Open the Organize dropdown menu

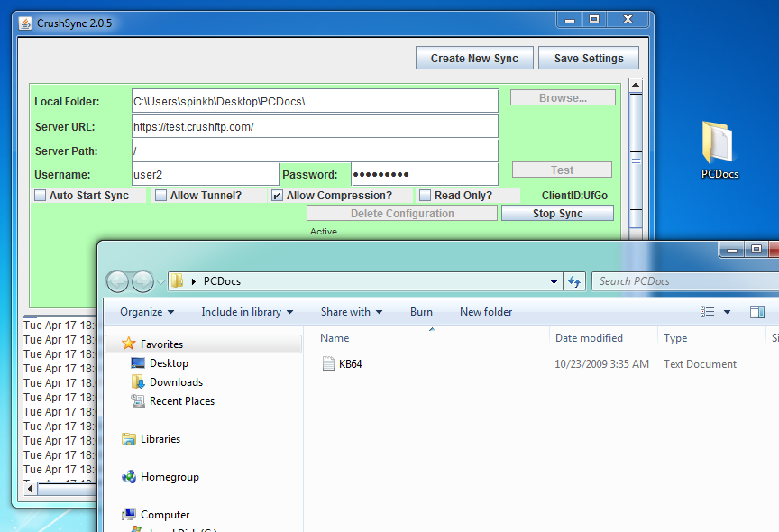(147, 312)
